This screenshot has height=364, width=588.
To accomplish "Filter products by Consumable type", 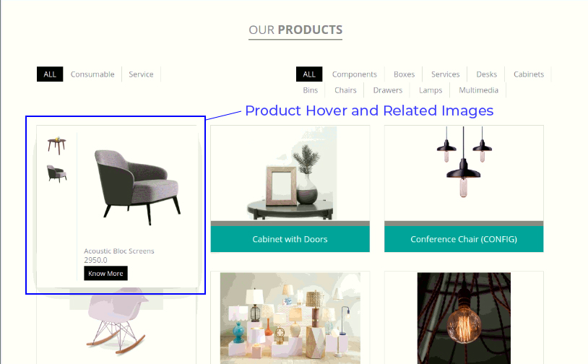I will (x=92, y=74).
